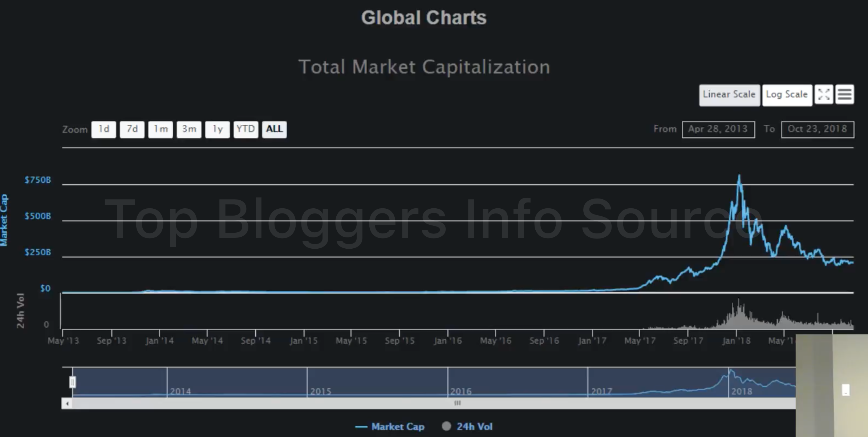This screenshot has height=437, width=868.
Task: Switch chart to Linear Scale
Action: click(729, 95)
